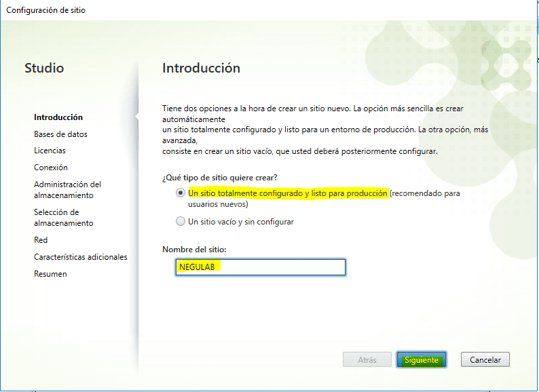
Task: Click the Cancelar button
Action: pyautogui.click(x=485, y=359)
